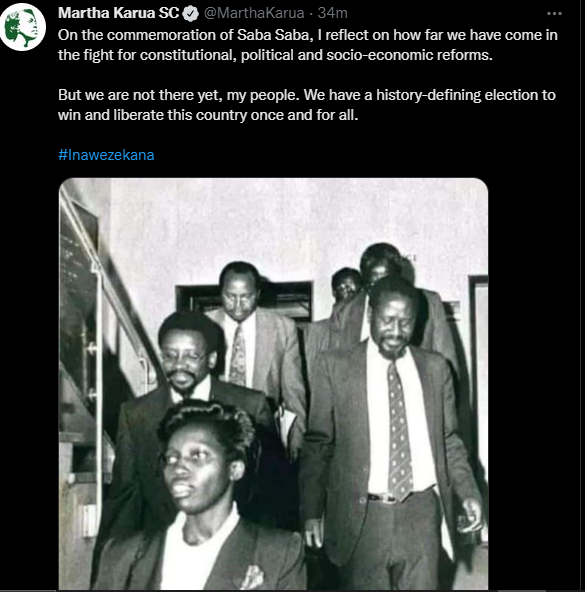Click the Saba Saba commemoration paragraph
The width and height of the screenshot is (585, 592).
tap(307, 45)
